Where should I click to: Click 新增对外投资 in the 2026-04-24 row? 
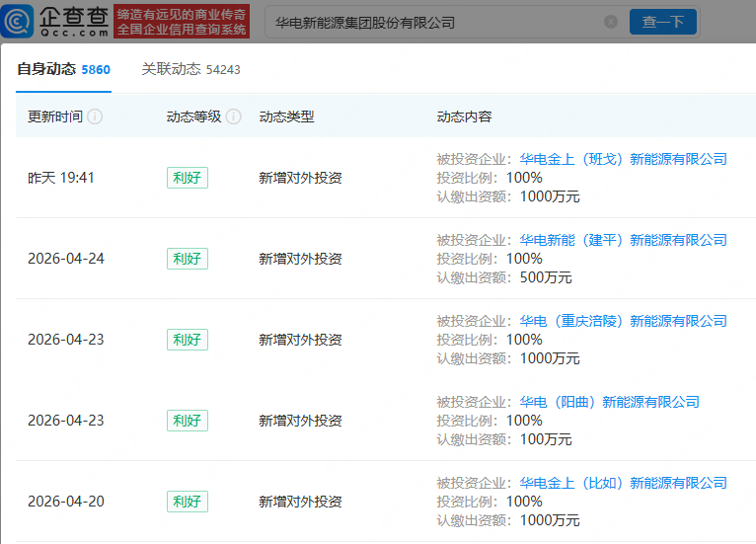tap(300, 259)
